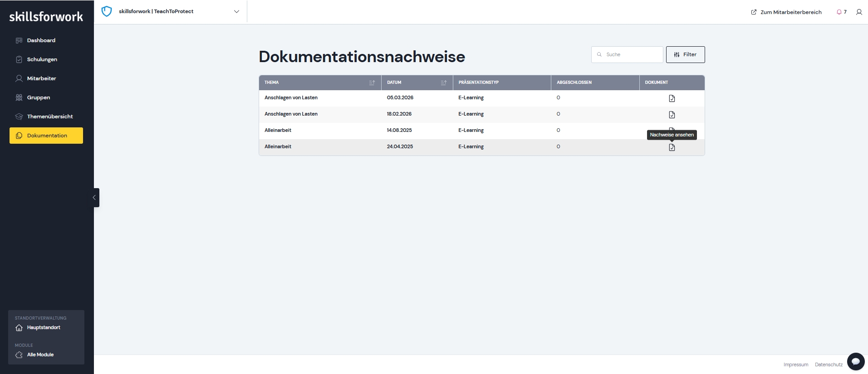Click E-Learning in the 14.08.2025 row

click(471, 130)
